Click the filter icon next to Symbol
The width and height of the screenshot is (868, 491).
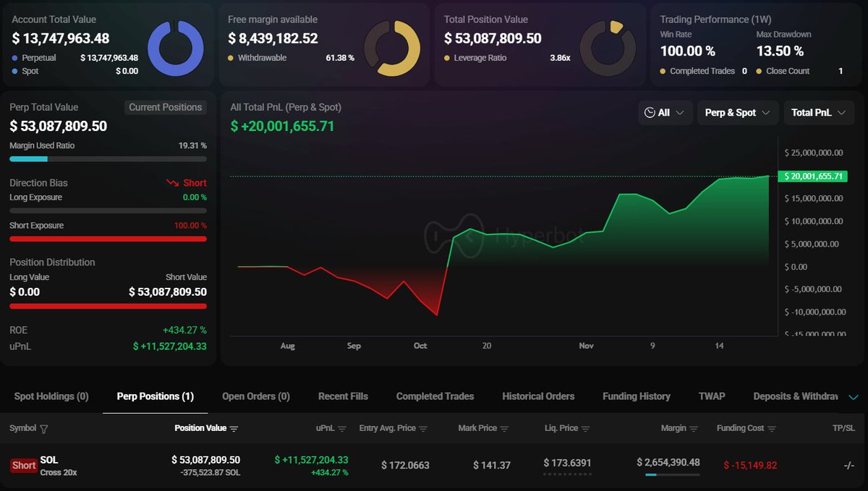[44, 429]
